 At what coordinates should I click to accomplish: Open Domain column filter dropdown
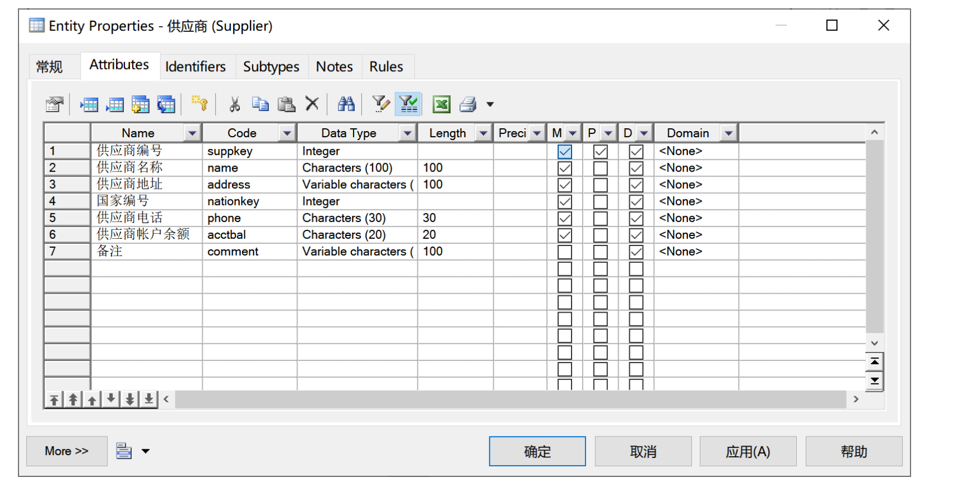[728, 133]
